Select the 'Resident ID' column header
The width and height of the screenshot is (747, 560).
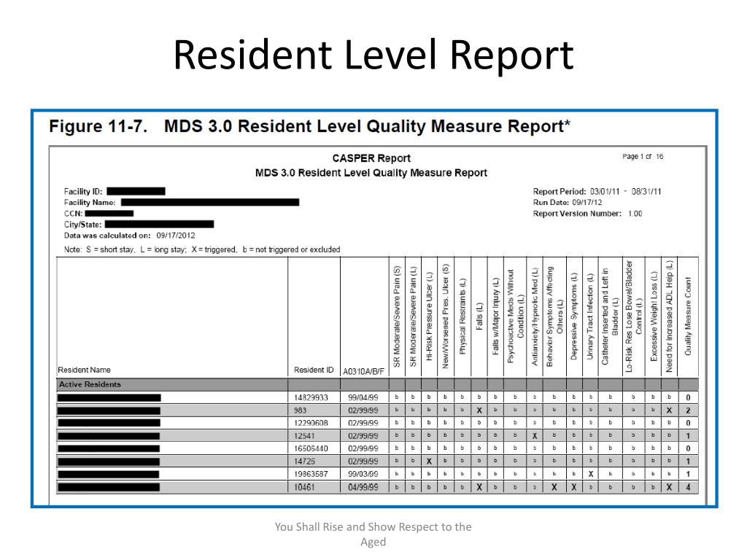pyautogui.click(x=314, y=370)
